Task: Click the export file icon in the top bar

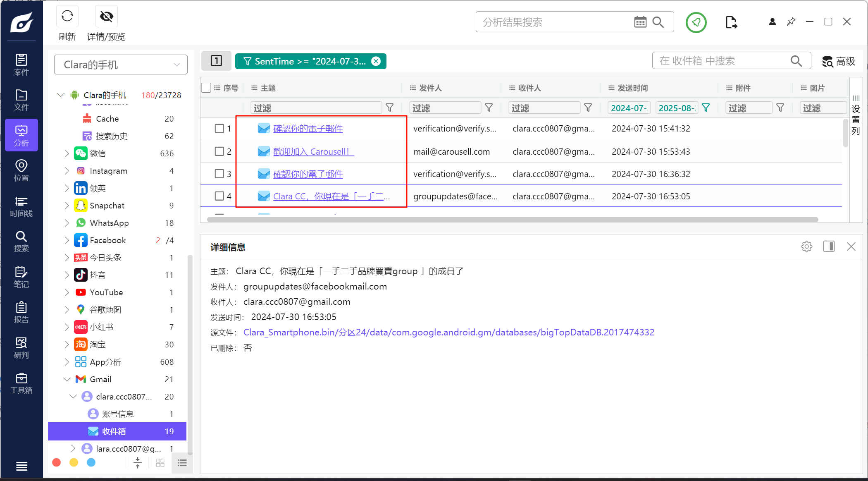Action: click(x=731, y=22)
